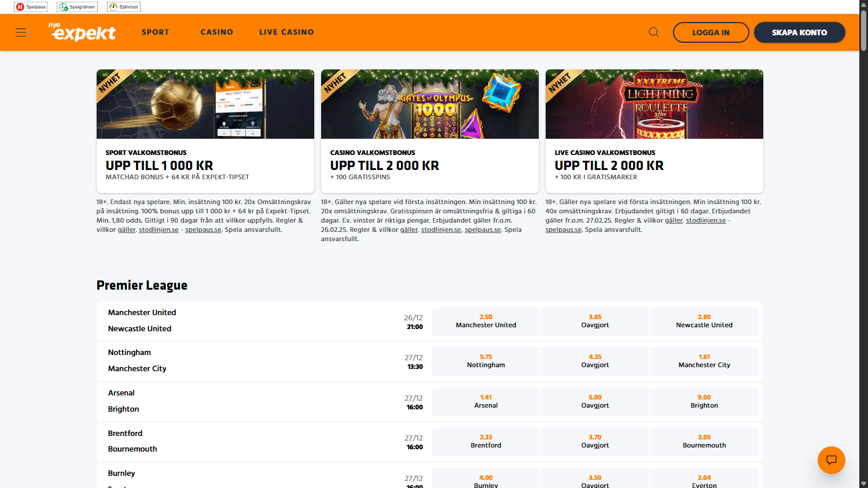Viewport: 868px width, 488px height.
Task: Activate Spelpaus via its pause icon
Action: (x=19, y=6)
